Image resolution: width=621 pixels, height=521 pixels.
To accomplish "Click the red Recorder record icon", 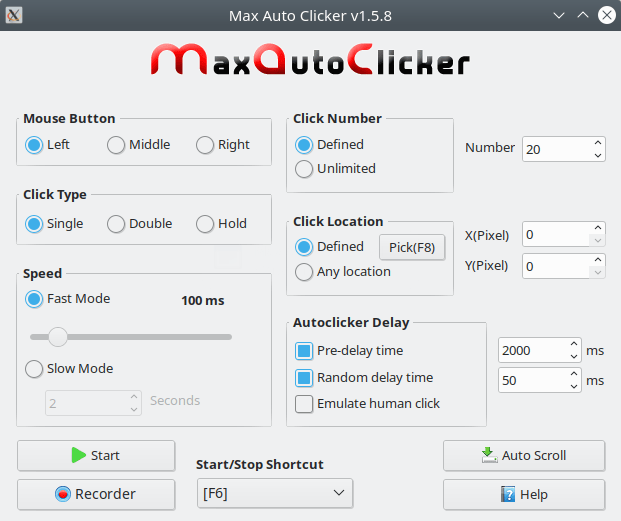I will (x=63, y=494).
